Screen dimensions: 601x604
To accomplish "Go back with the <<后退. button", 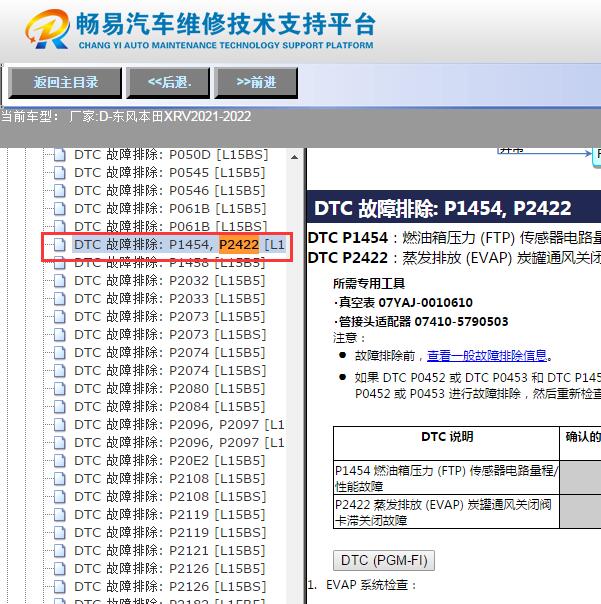I will click(x=168, y=83).
